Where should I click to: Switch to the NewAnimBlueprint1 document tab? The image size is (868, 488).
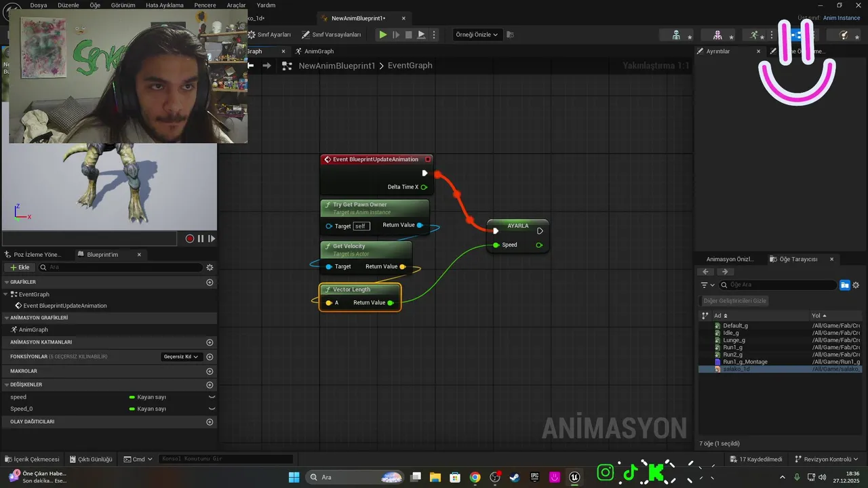pyautogui.click(x=358, y=18)
